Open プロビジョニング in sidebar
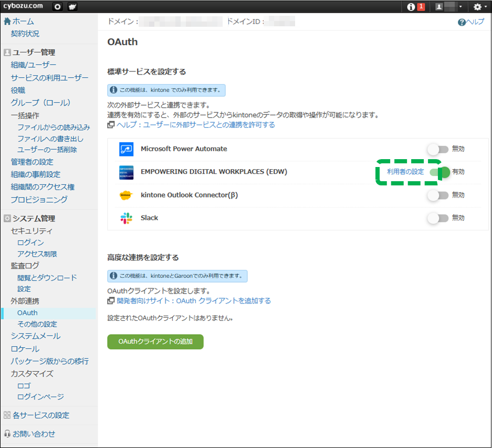The image size is (492, 448). click(39, 200)
